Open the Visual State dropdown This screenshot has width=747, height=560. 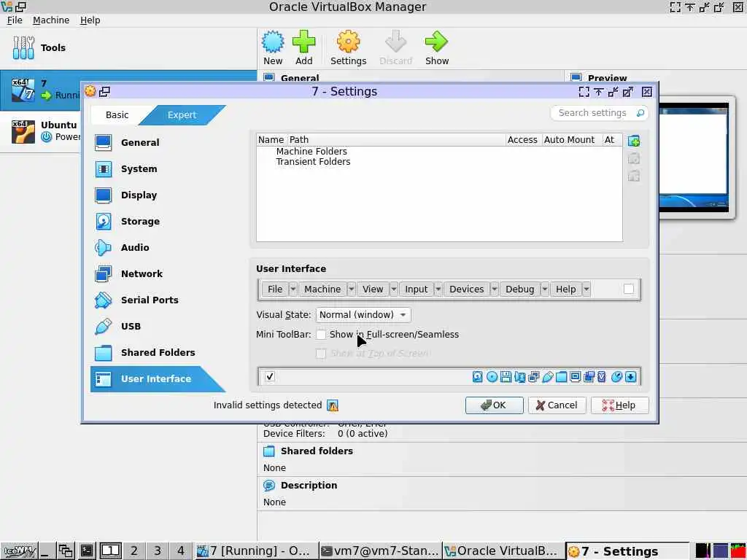pyautogui.click(x=363, y=315)
